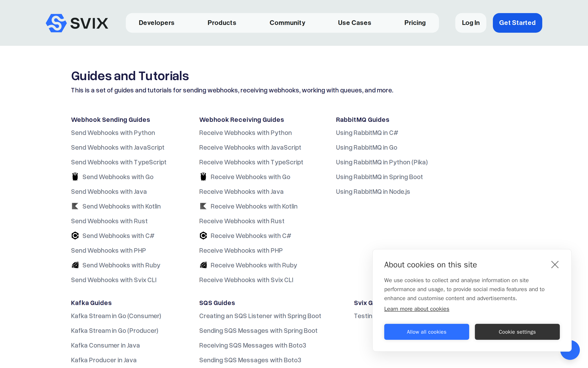Click the Svix logo in the header
This screenshot has height=368, width=588.
[x=77, y=23]
